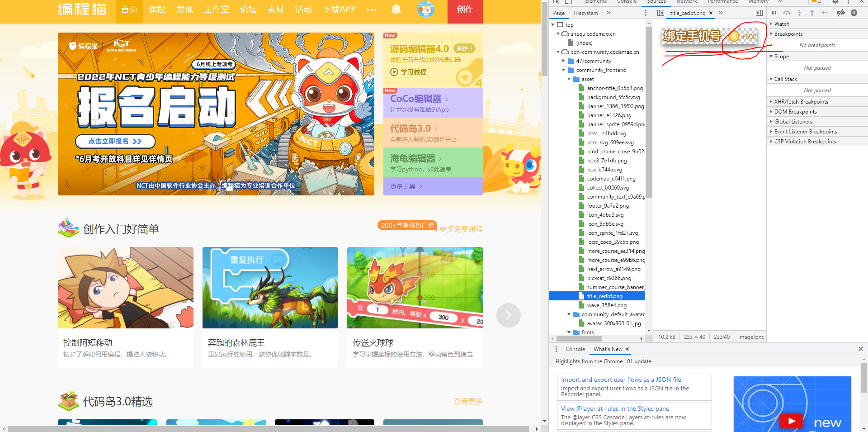Image resolution: width=868 pixels, height=432 pixels.
Task: Close the title_cedbf.png editor tab
Action: pos(711,13)
